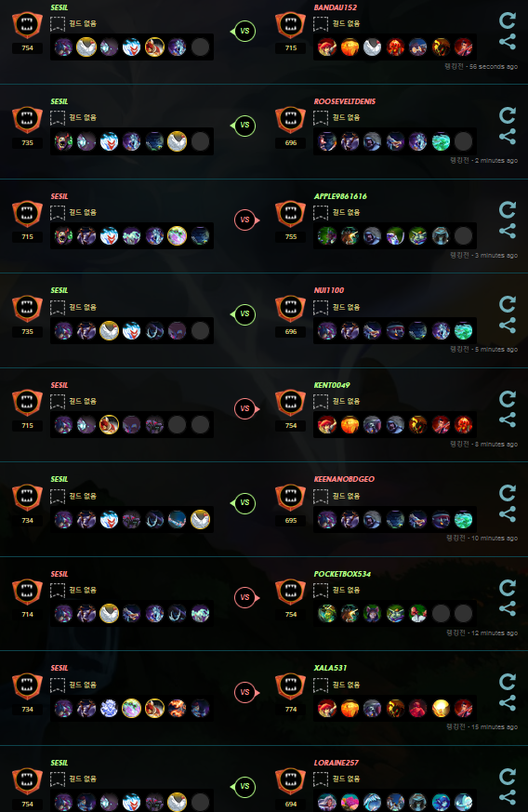Screen dimensions: 528x812
Task: Open player profile NUI1100
Action: pos(329,290)
